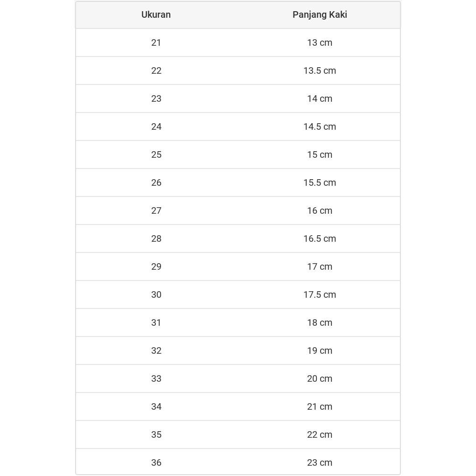Select the 21 cm foot length

pos(320,406)
